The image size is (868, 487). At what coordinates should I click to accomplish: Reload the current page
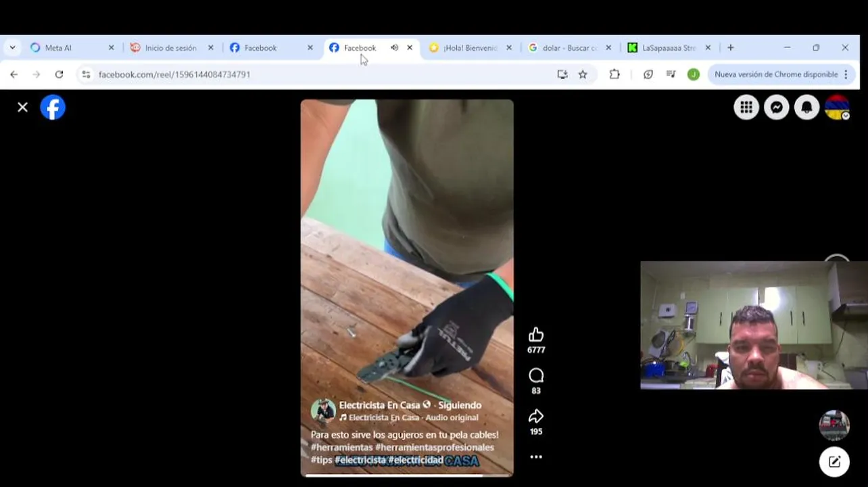(x=59, y=74)
